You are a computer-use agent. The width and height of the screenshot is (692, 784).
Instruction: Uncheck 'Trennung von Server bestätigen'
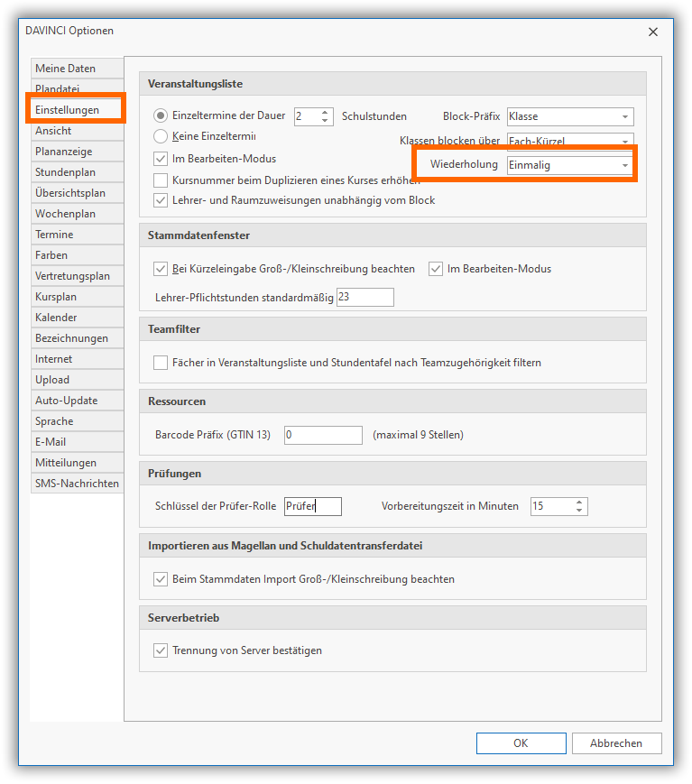tap(161, 650)
